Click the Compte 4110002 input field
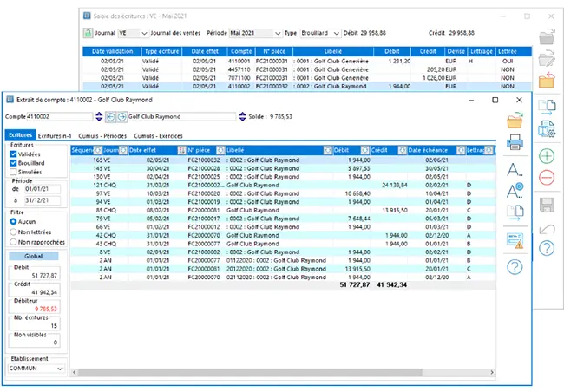The height and width of the screenshot is (392, 564). [x=59, y=116]
